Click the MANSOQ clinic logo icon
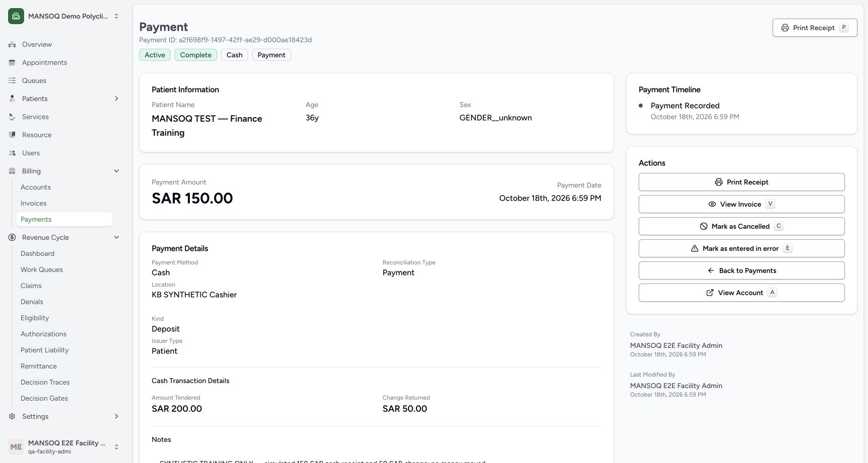 16,16
